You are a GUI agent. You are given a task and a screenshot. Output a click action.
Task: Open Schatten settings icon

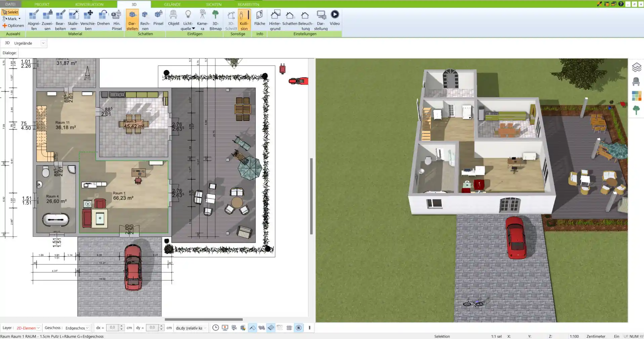pos(290,18)
